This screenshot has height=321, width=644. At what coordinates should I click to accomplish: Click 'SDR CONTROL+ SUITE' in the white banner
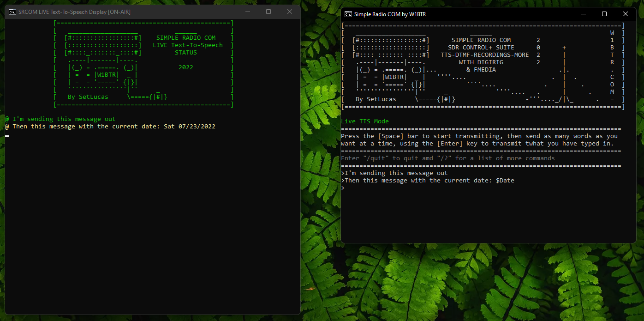[x=481, y=48]
